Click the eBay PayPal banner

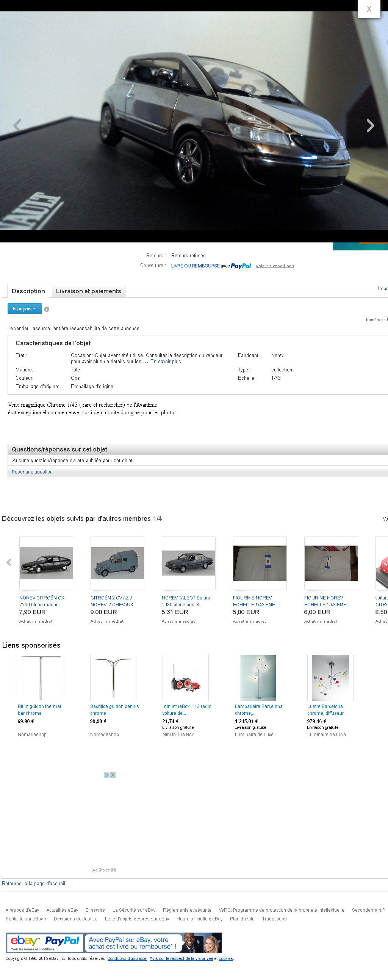tap(113, 943)
